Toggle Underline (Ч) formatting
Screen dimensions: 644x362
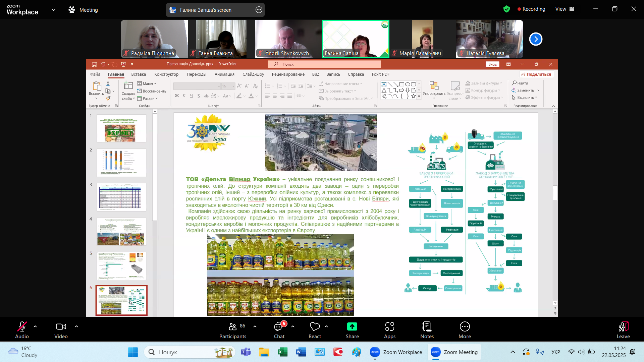click(192, 96)
